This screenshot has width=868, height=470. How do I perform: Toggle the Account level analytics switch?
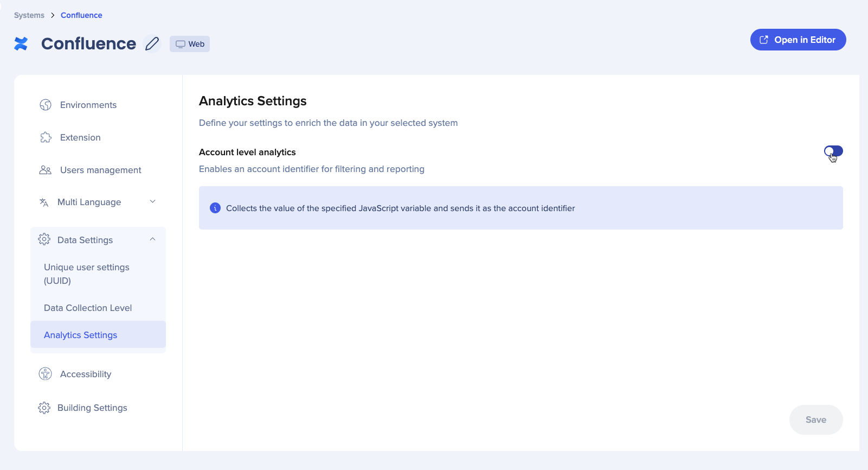coord(833,151)
